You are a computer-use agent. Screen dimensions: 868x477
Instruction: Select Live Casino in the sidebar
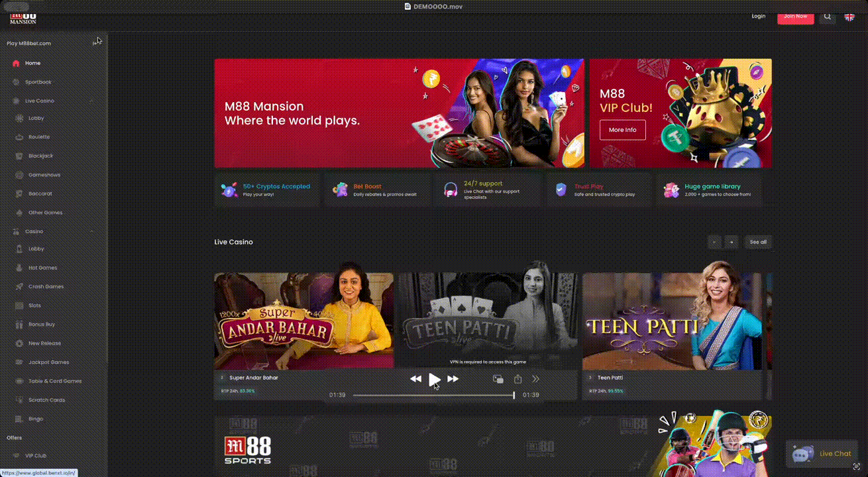40,101
